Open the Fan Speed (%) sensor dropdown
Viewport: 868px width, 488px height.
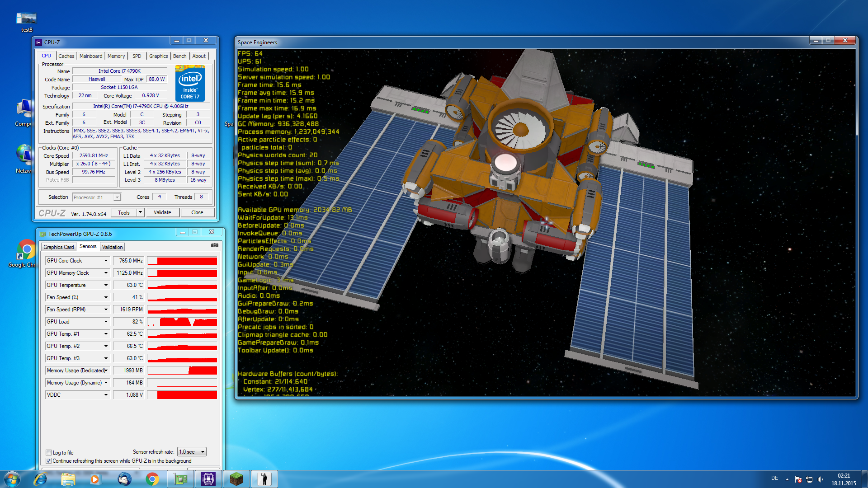[106, 297]
